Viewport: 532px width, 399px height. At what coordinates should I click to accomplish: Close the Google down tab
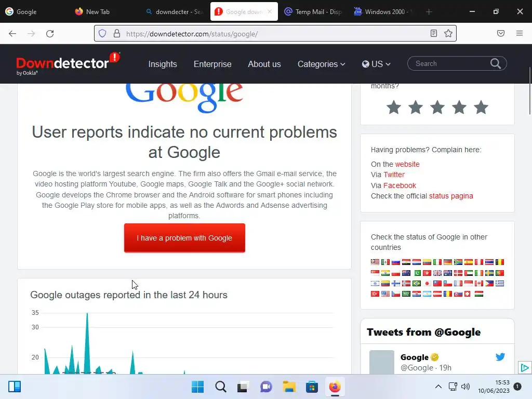(270, 11)
